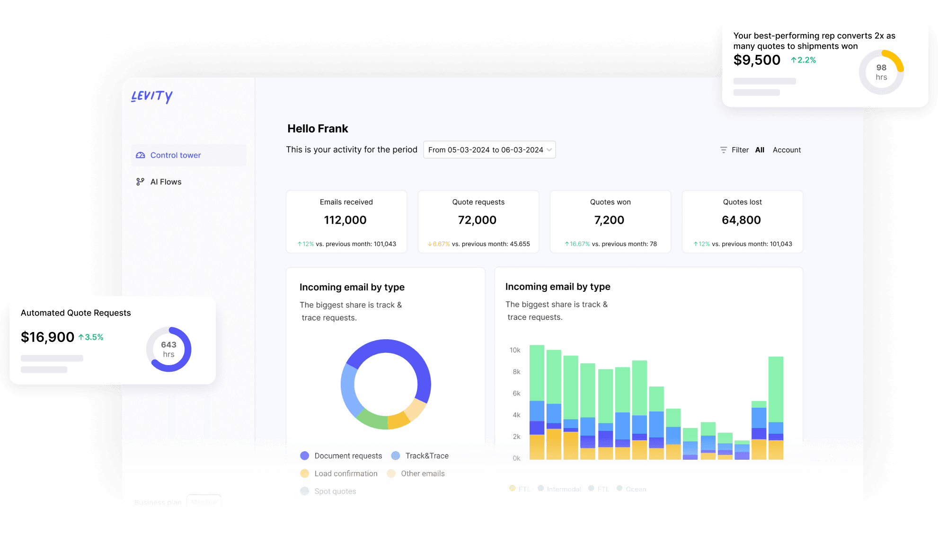Click the AI Flows branch icon
This screenshot has width=938, height=560.
(x=140, y=182)
